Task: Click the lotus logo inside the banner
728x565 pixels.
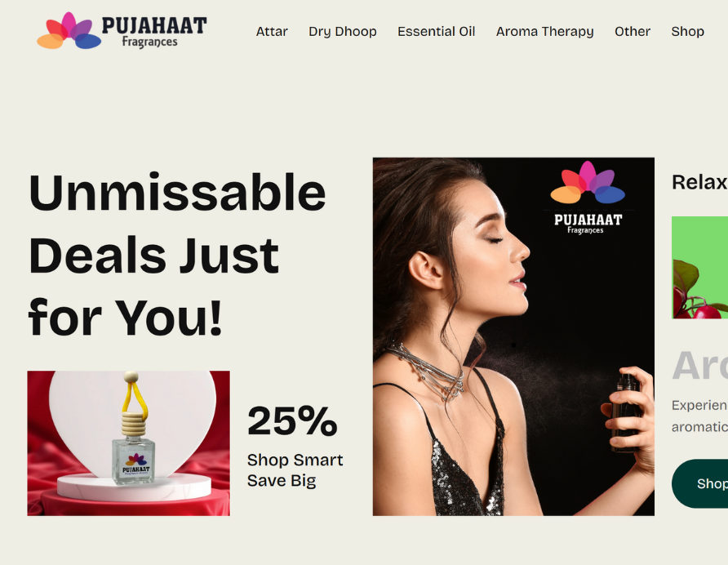Action: [x=588, y=183]
